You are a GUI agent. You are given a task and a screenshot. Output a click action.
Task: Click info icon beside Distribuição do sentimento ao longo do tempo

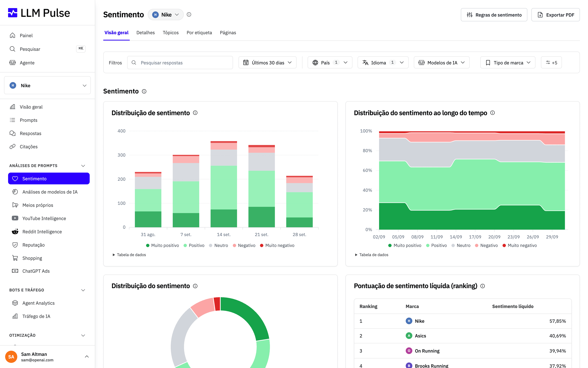click(492, 113)
